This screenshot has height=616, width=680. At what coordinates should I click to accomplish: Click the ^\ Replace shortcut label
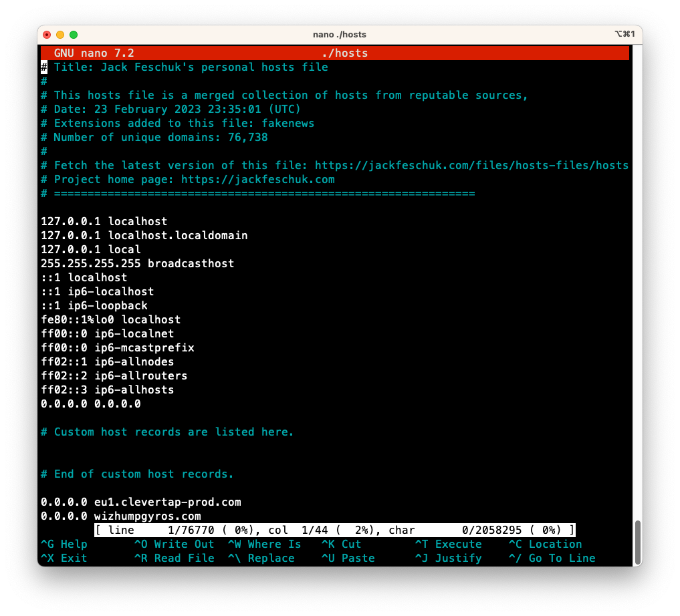point(261,558)
